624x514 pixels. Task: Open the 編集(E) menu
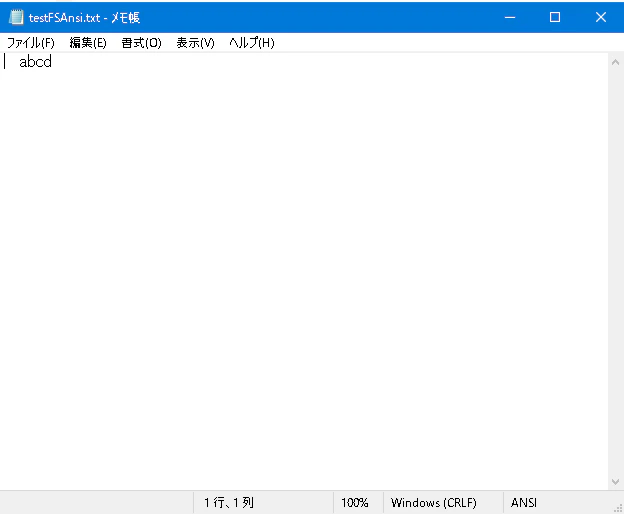[x=88, y=43]
